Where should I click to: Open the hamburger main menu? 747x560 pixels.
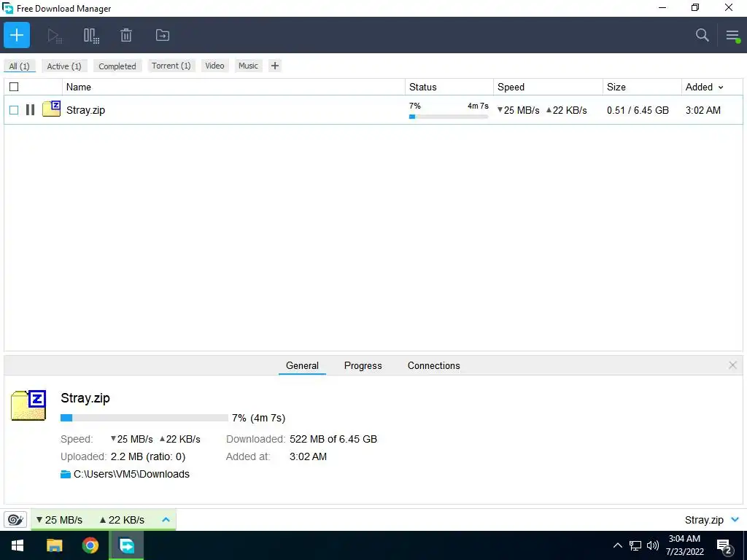[732, 35]
